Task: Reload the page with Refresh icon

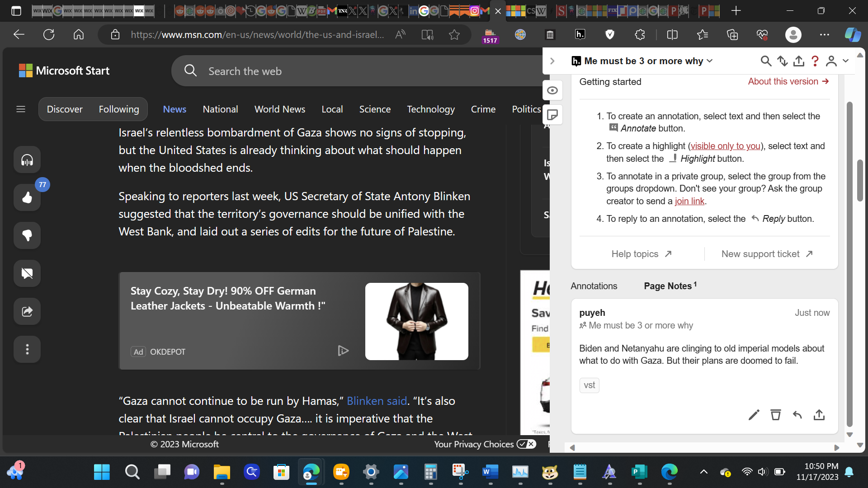Action: coord(49,35)
